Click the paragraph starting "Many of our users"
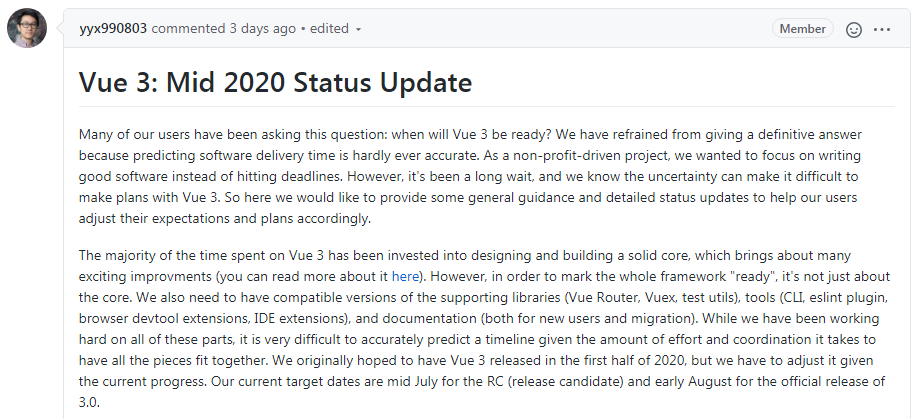 pyautogui.click(x=468, y=176)
